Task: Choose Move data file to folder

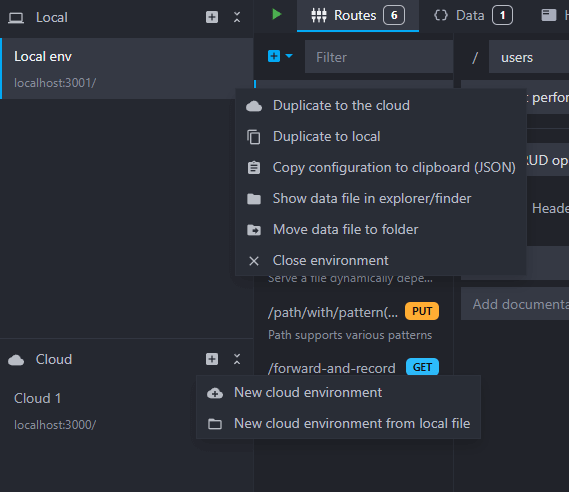Action: coord(381,230)
